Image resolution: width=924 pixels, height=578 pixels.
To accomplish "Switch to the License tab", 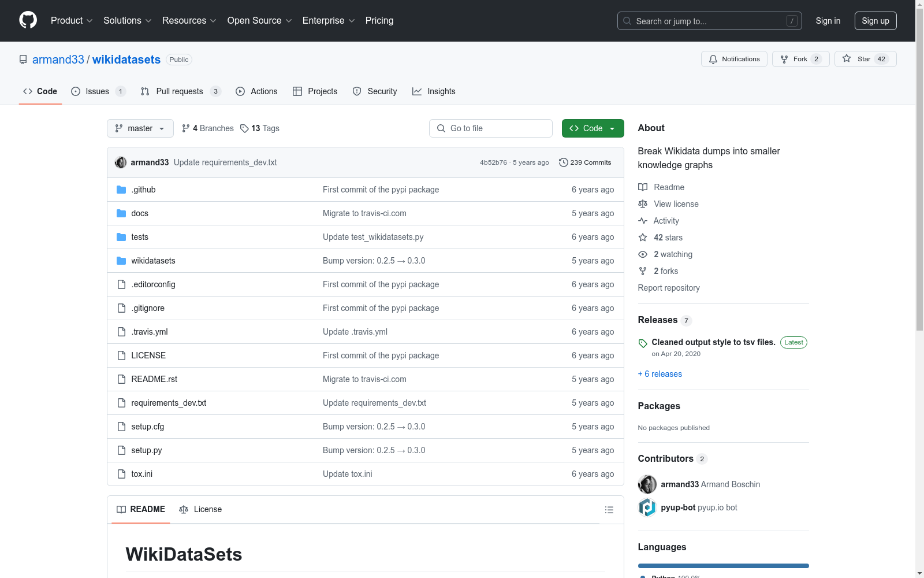I will (200, 509).
